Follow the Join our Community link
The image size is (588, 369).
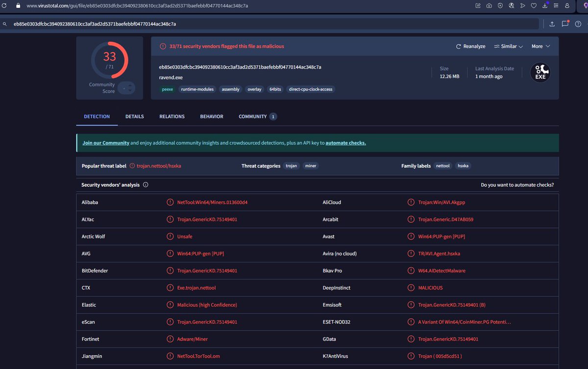click(x=106, y=143)
